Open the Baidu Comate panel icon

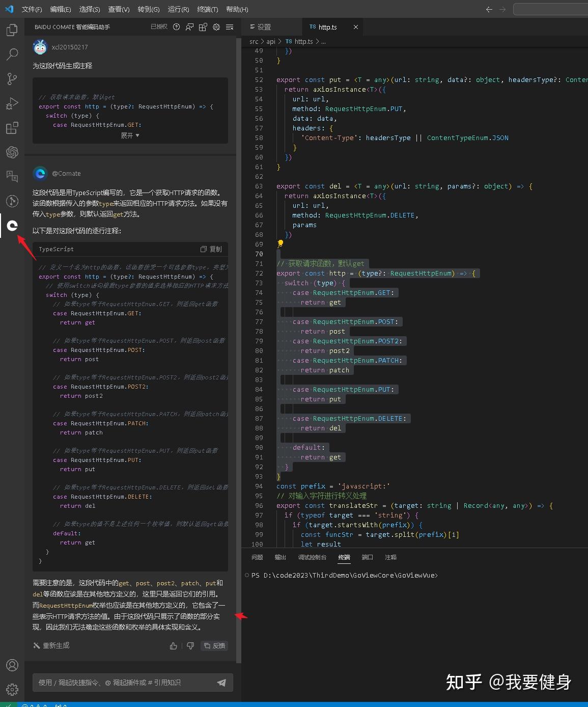(12, 226)
